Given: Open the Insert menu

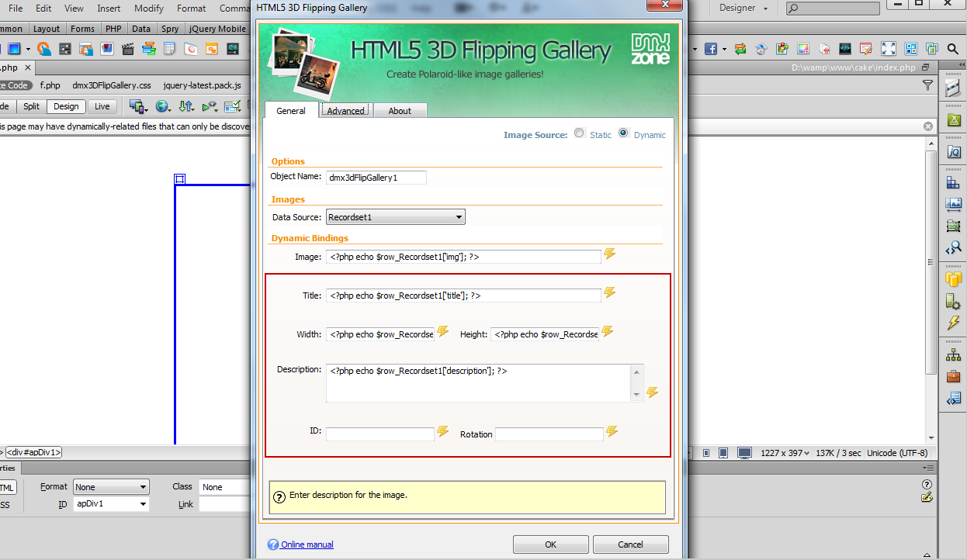Looking at the screenshot, I should [x=109, y=8].
